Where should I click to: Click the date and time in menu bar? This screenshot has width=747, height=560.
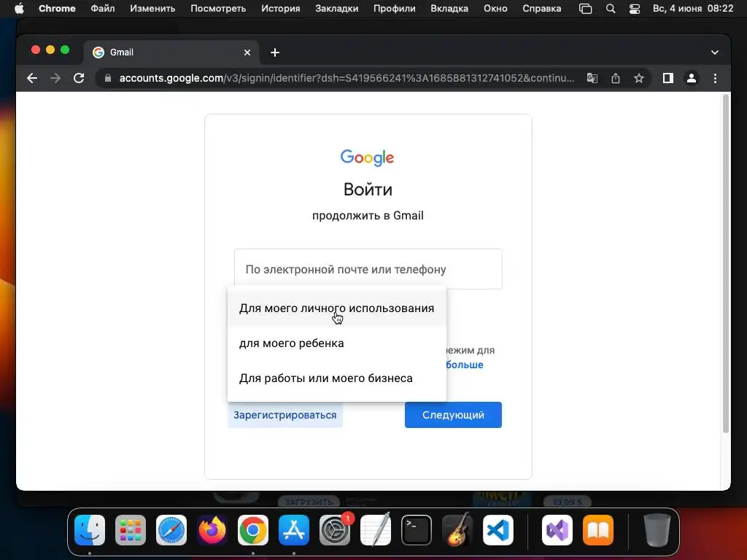(x=693, y=9)
